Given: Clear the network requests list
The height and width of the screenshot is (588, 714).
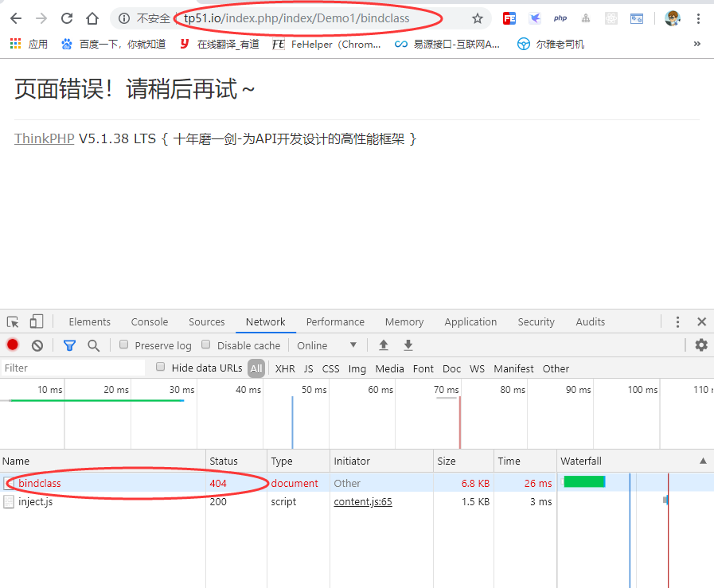Looking at the screenshot, I should 35,345.
